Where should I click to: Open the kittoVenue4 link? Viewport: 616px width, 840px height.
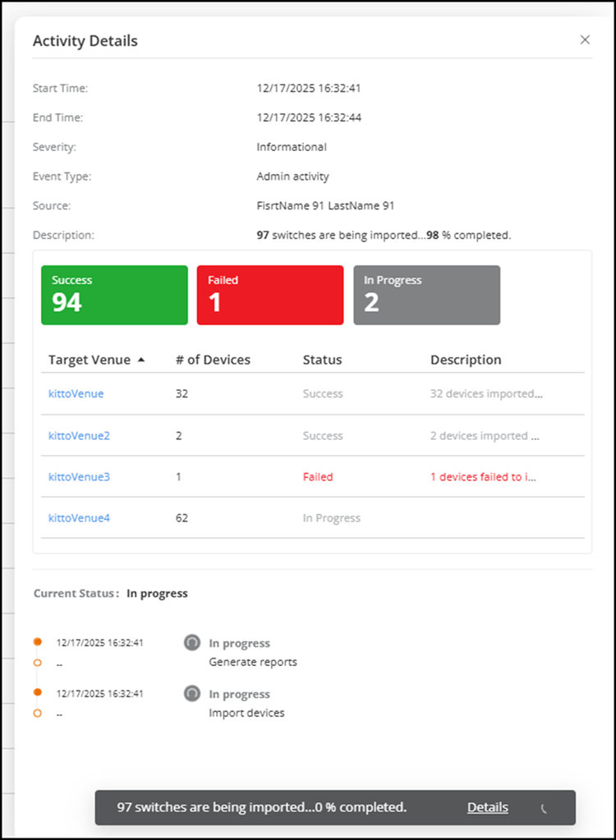click(79, 517)
